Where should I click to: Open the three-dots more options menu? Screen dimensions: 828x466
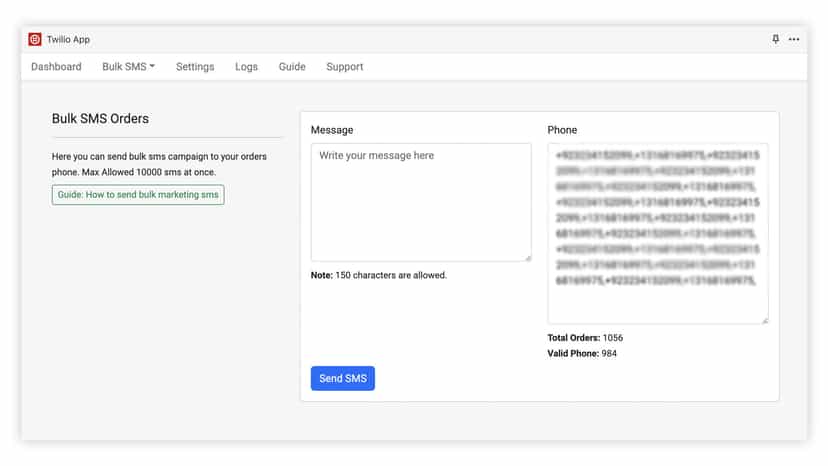(794, 39)
